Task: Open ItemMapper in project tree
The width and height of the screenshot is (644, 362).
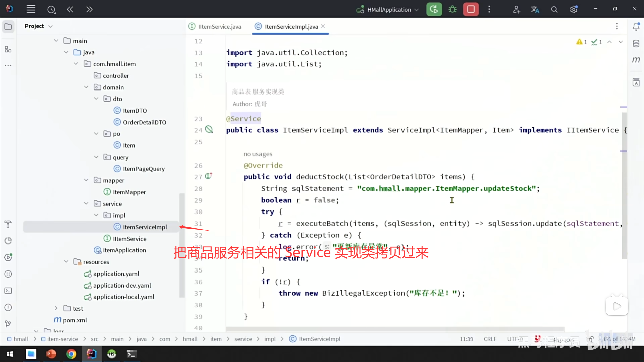Action: (129, 192)
